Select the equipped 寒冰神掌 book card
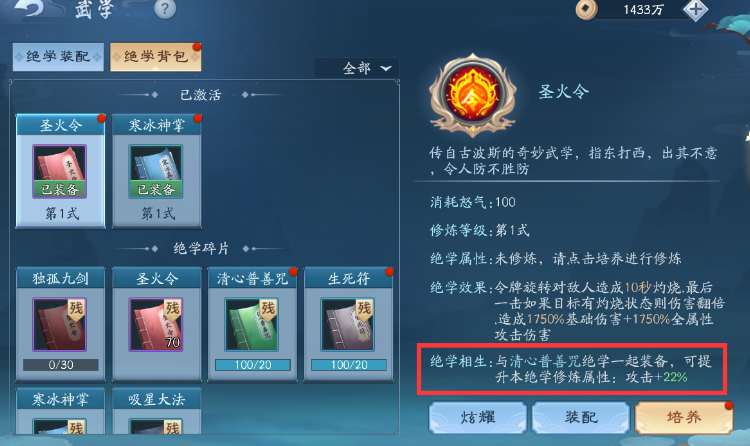Image resolution: width=750 pixels, height=446 pixels. (156, 171)
